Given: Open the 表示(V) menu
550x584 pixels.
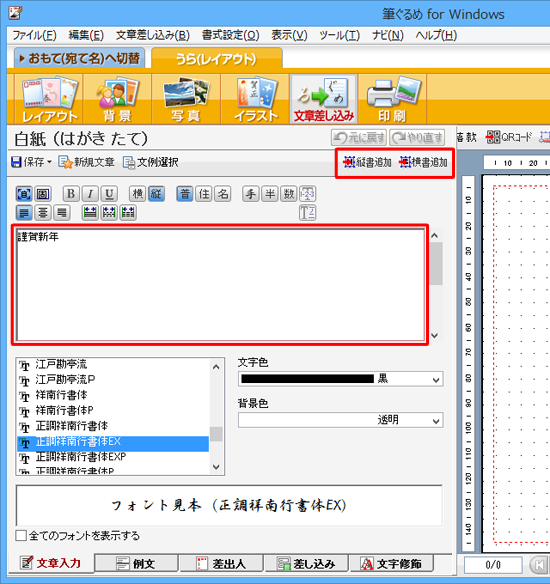Looking at the screenshot, I should (x=289, y=35).
